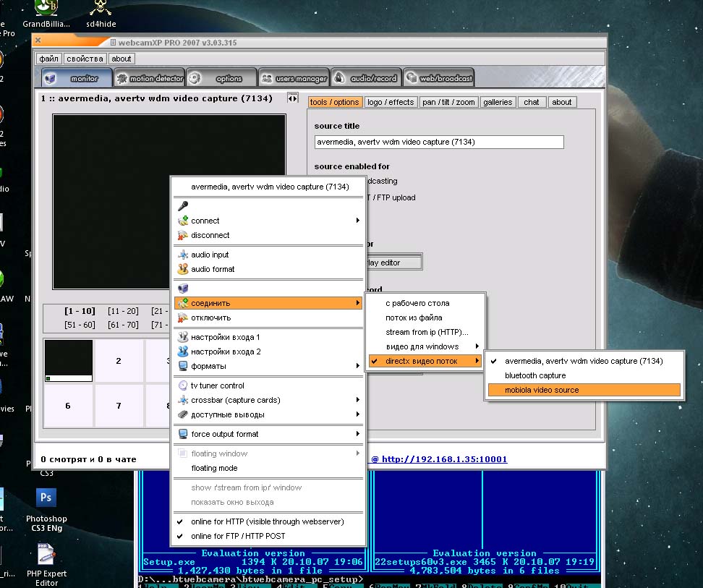Close the webcamXP window with the X
Viewport: 703px width, 588px height.
(38, 40)
